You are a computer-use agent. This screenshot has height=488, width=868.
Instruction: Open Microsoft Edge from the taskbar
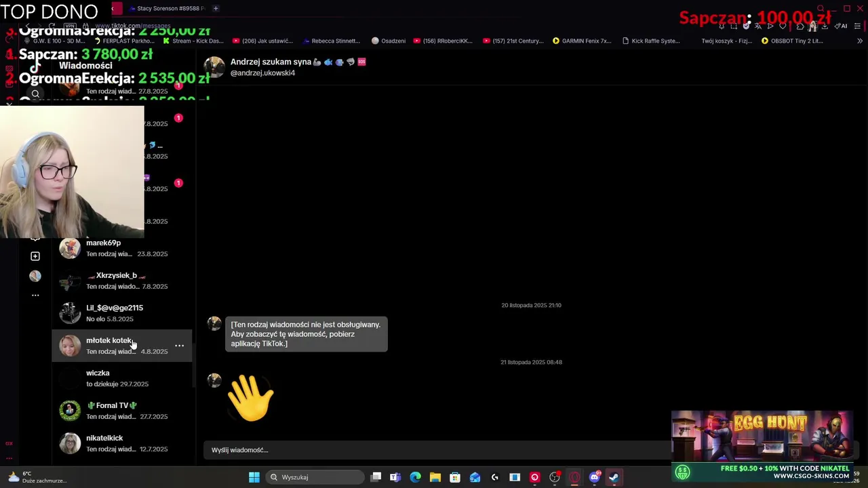[x=415, y=477]
